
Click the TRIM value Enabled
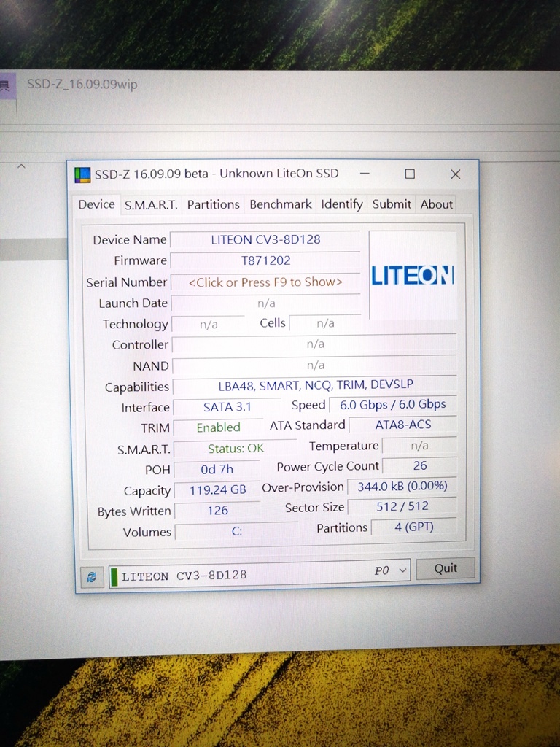(218, 427)
